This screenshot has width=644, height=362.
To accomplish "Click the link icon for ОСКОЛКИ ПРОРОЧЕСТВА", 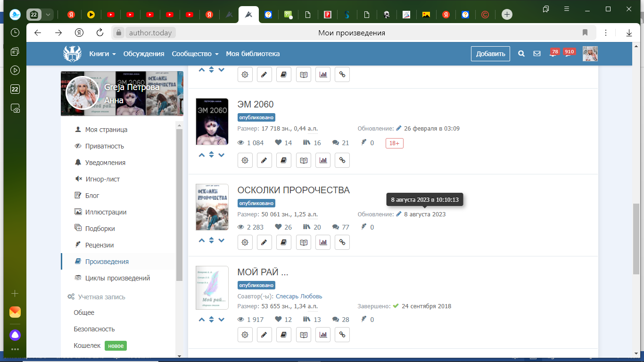I will (342, 242).
